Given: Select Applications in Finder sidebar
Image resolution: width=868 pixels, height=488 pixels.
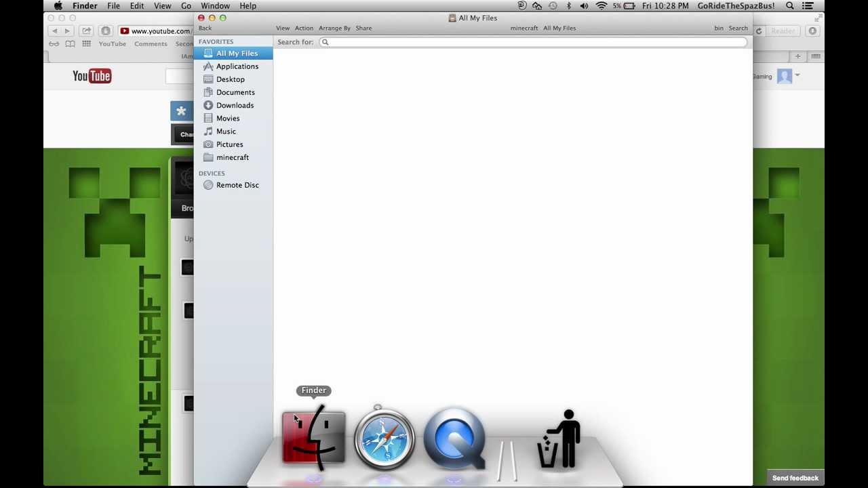Looking at the screenshot, I should click(x=233, y=66).
